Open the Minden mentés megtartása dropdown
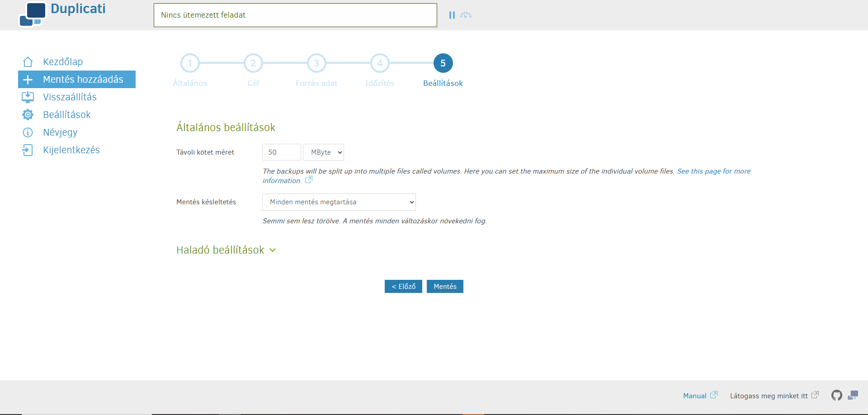 click(339, 202)
